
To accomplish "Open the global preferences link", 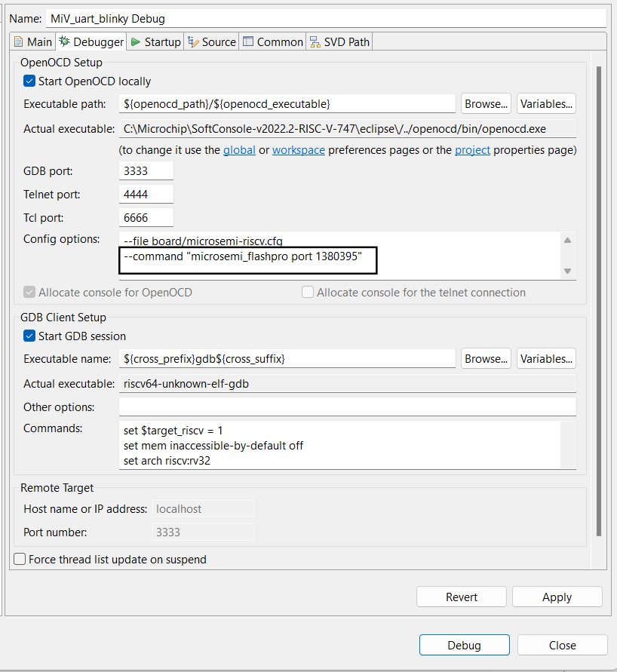I will 240,150.
